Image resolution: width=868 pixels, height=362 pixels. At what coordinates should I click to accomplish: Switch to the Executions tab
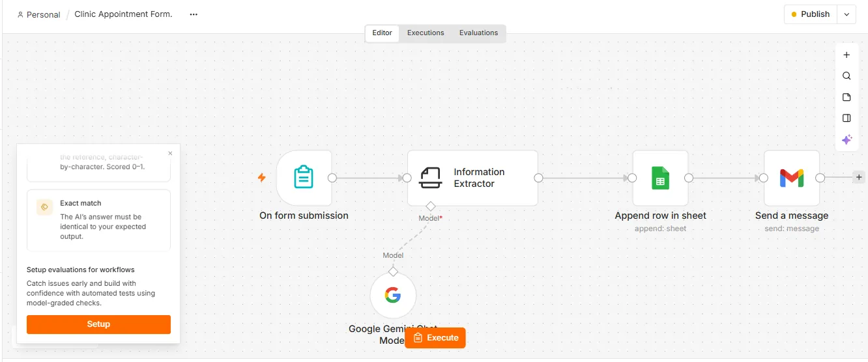(426, 33)
